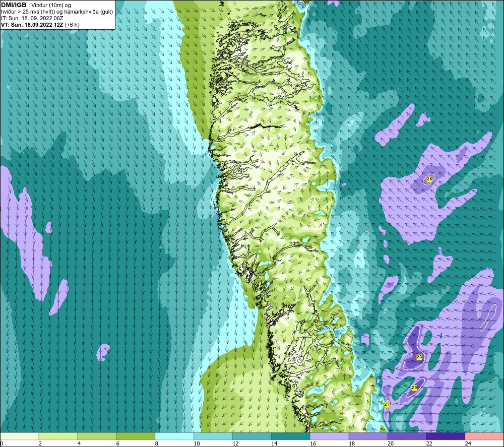The width and height of the screenshot is (504, 447).
Task: Pick the dark indigo 22–24 scale swatch
Action: pos(446,436)
